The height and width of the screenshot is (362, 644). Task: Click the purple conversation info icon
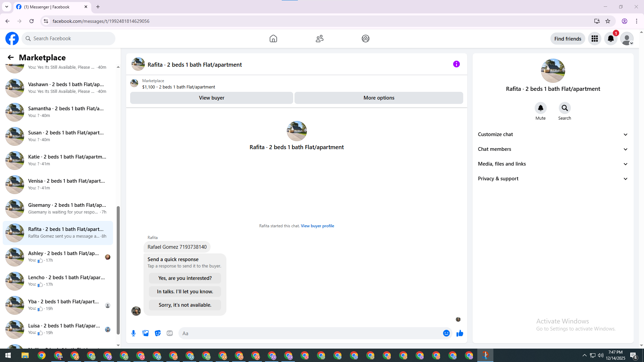456,64
